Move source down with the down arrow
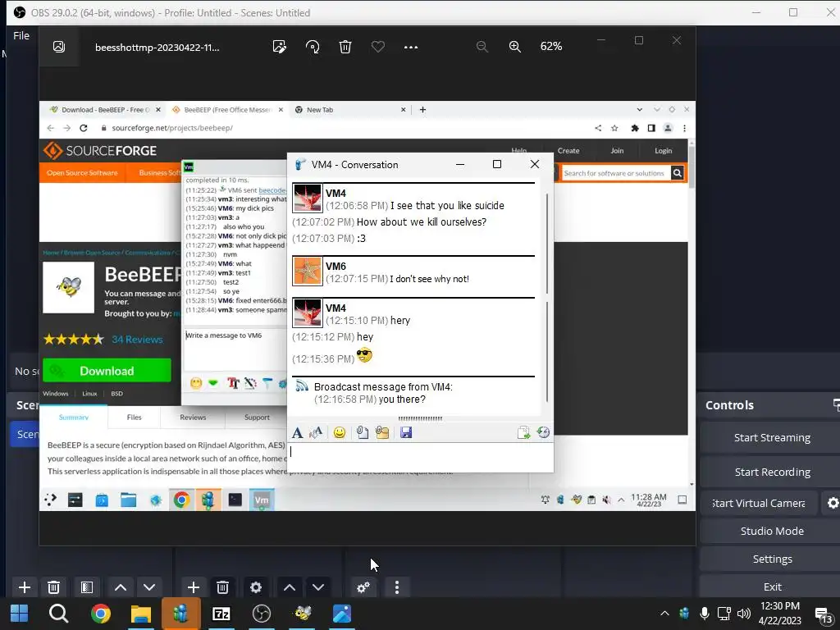840x630 pixels. (x=318, y=587)
